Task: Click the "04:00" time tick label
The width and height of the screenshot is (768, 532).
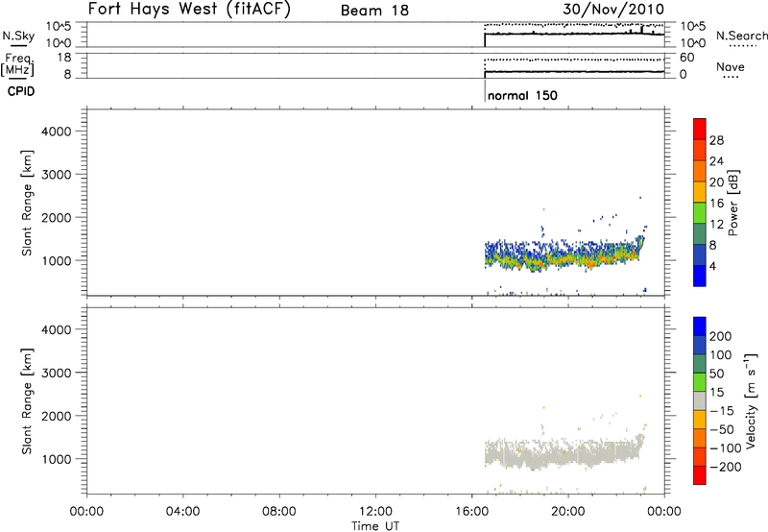Action: [x=182, y=512]
